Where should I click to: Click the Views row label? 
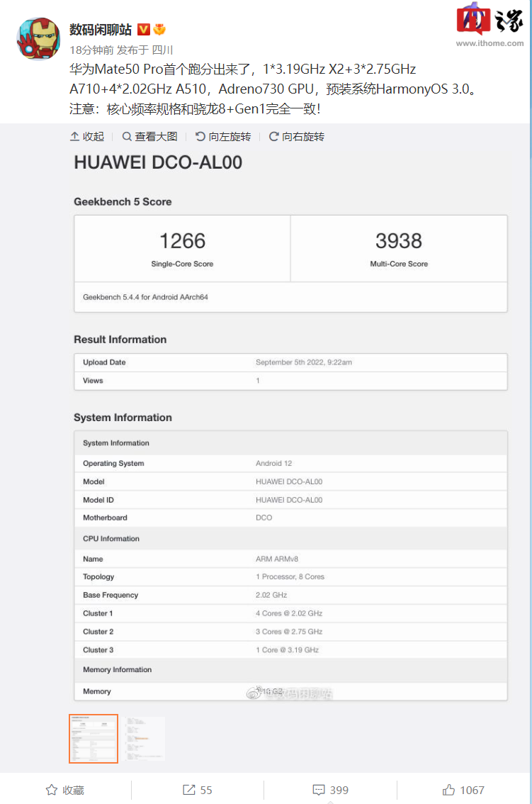click(93, 381)
